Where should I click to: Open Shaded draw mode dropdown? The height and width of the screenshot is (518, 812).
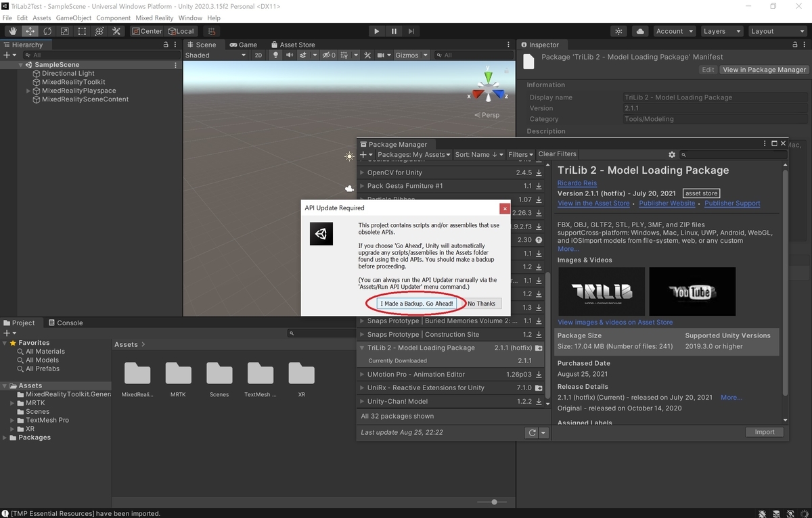(x=216, y=55)
